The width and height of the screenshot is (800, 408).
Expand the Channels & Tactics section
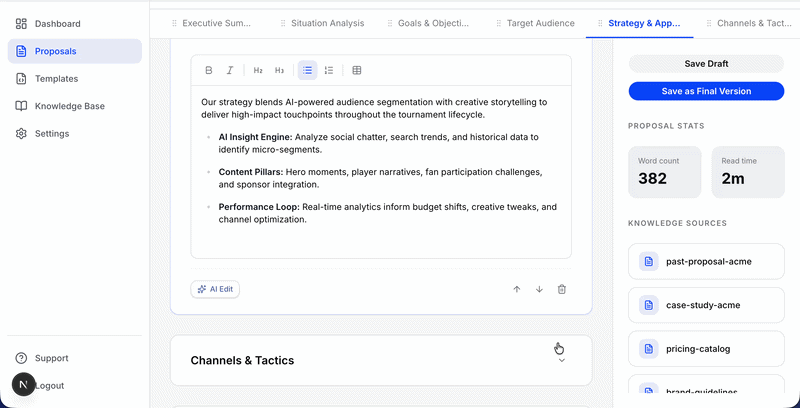(x=562, y=360)
